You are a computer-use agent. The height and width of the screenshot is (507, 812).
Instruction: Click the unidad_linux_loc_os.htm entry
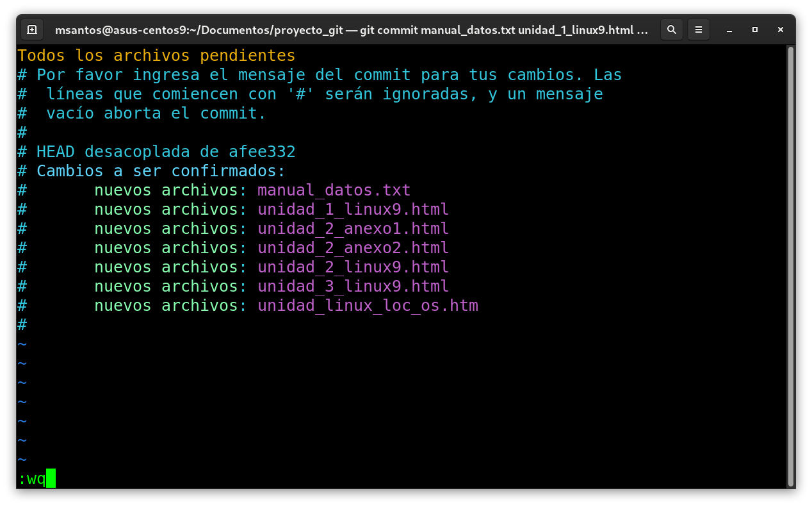[368, 306]
